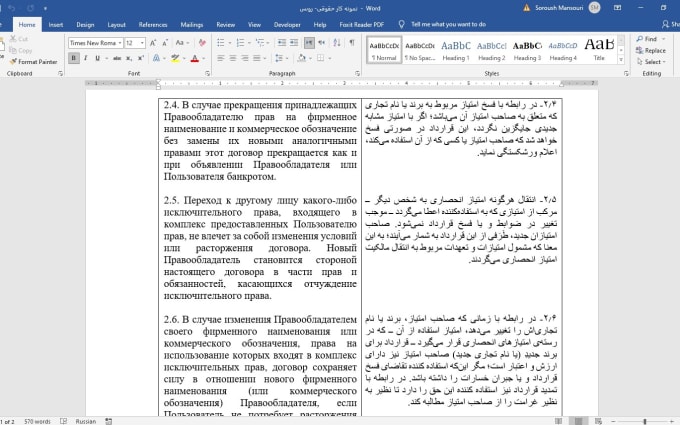This screenshot has width=680, height=425.
Task: Open the Mailings tab
Action: point(192,25)
